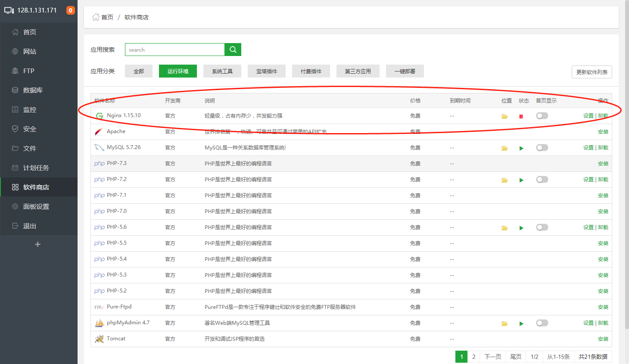
Task: Toggle PHP-7.2 homepage display switch
Action: [x=542, y=179]
